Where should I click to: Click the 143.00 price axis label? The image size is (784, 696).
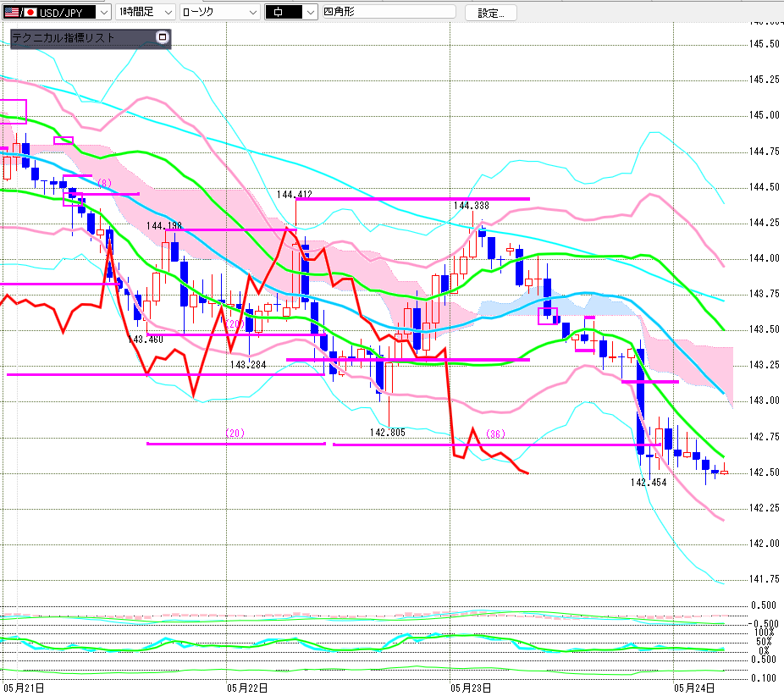[x=765, y=400]
